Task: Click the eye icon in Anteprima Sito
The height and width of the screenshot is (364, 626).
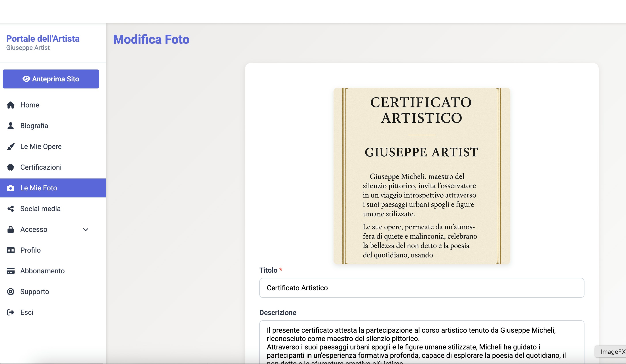Action: click(26, 79)
